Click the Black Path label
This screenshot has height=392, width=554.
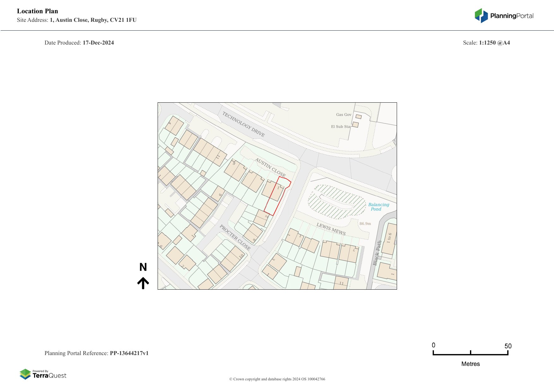377,253
